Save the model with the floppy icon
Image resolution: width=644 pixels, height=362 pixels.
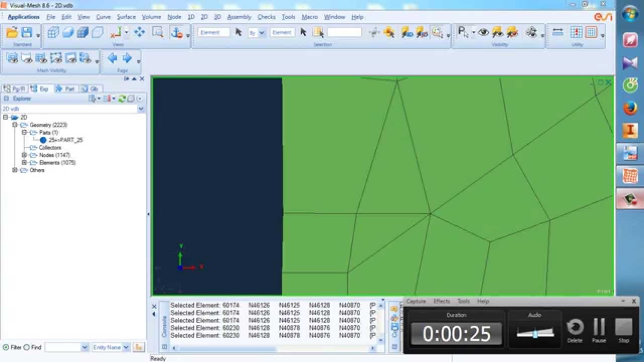27,33
